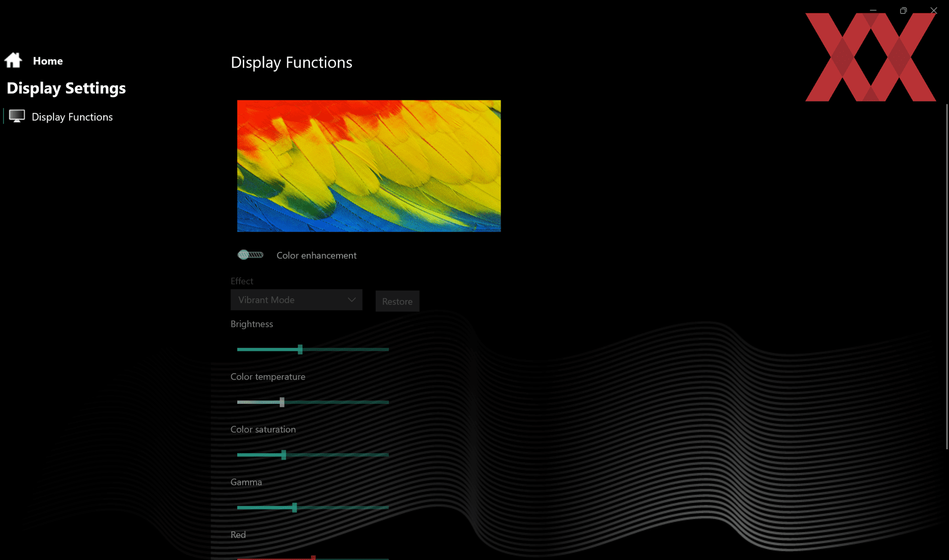Minimize the window
This screenshot has height=560, width=949.
click(x=873, y=10)
